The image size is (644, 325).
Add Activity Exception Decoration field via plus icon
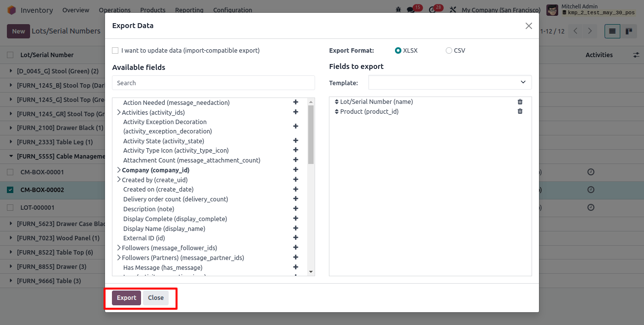[x=296, y=127]
